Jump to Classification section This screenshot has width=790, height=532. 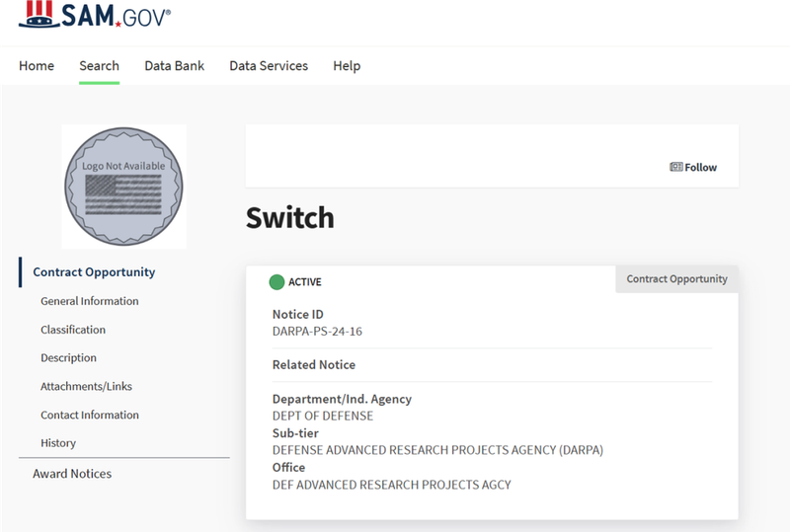[73, 330]
